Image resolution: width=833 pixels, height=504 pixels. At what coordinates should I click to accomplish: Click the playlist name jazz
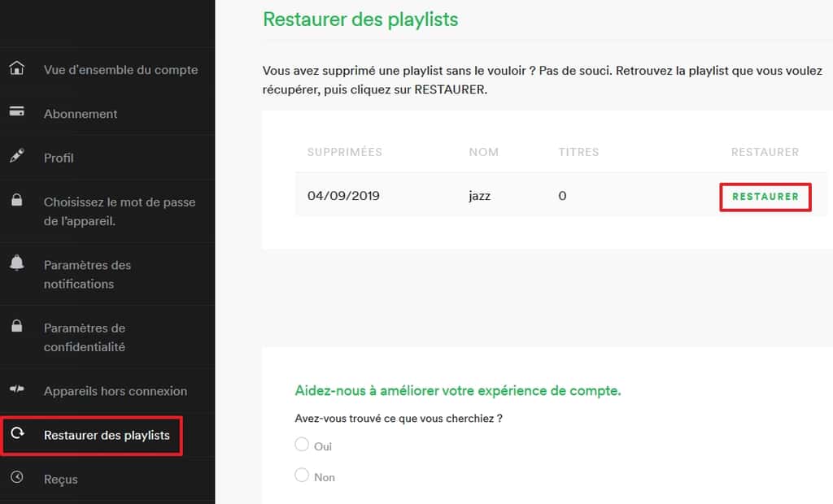pyautogui.click(x=479, y=196)
